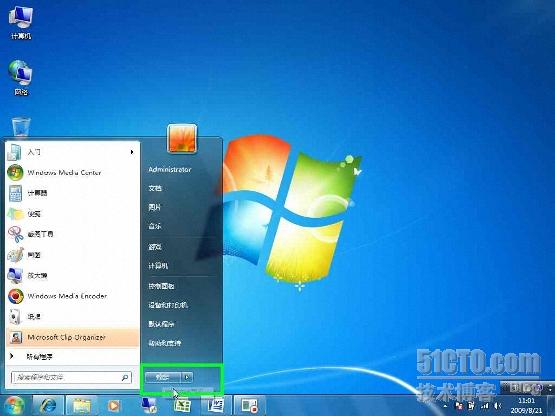
Task: Open 音乐 (Music) in Start menu
Action: 155,227
